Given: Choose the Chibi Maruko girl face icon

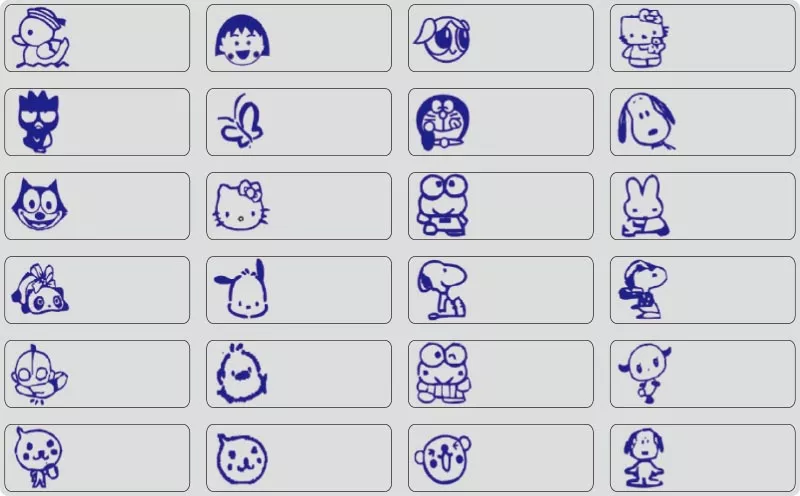Looking at the screenshot, I should (x=242, y=40).
